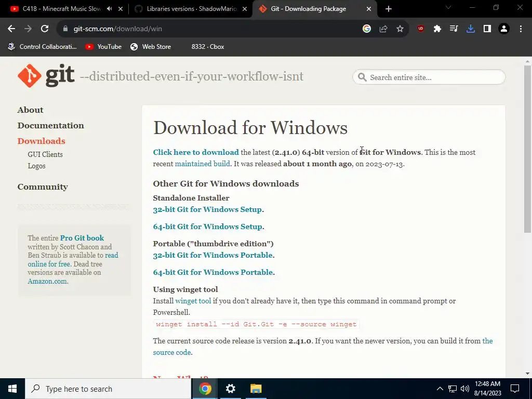532x399 pixels.
Task: Open the notification center icon
Action: pos(515,389)
